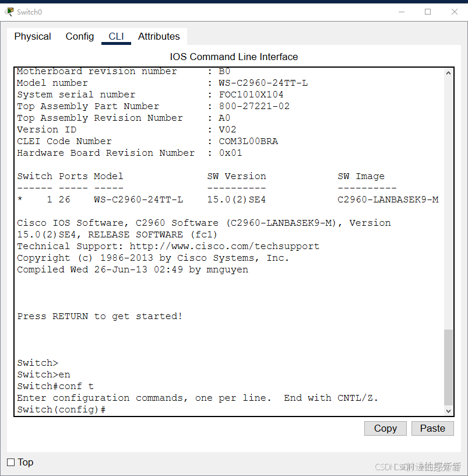The height and width of the screenshot is (476, 468).
Task: Click the 'Switch#conf t' line
Action: 55,386
